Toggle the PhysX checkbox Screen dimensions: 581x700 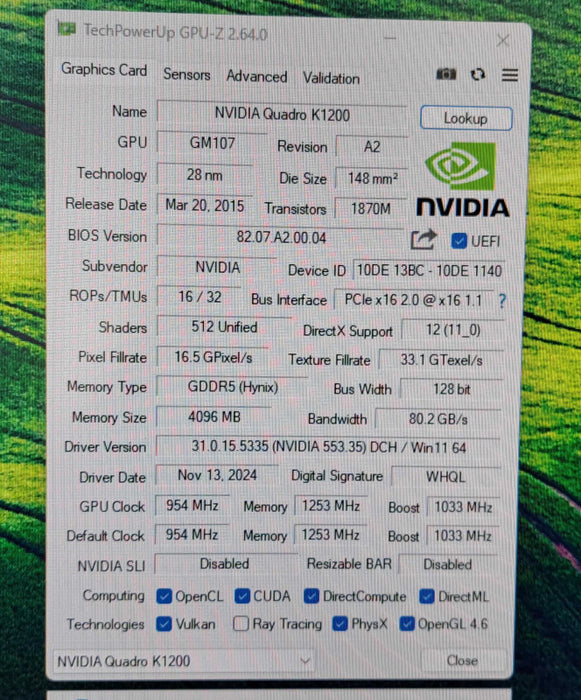click(340, 624)
